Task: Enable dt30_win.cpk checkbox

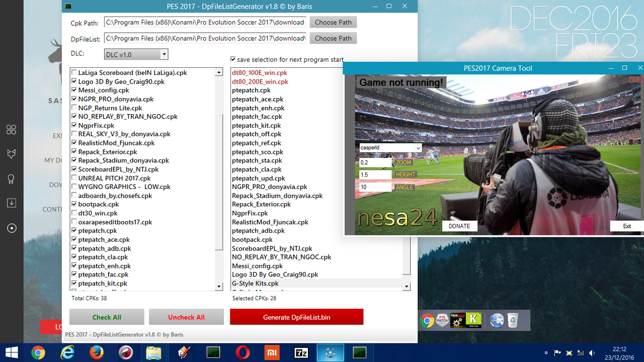Action: [74, 213]
